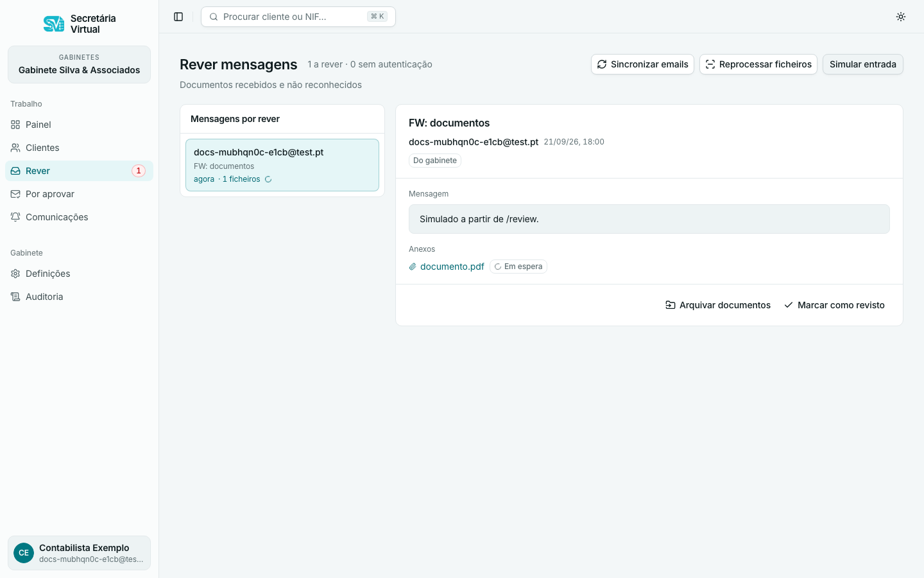Click the Rever inbox icon in the sidebar
Image resolution: width=924 pixels, height=578 pixels.
(15, 171)
